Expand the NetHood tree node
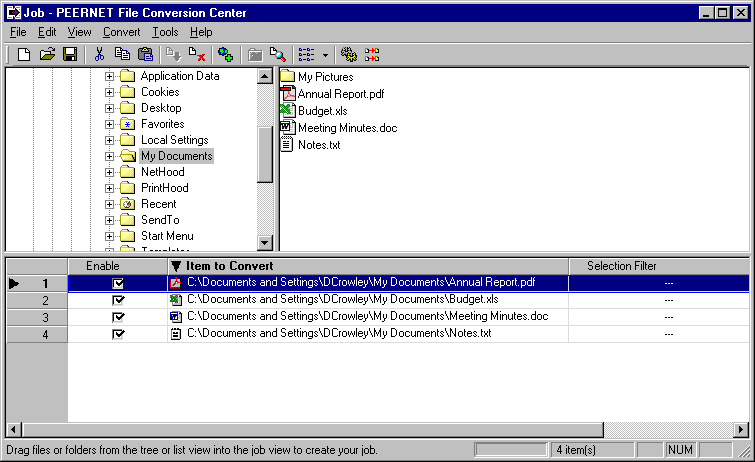 [110, 172]
